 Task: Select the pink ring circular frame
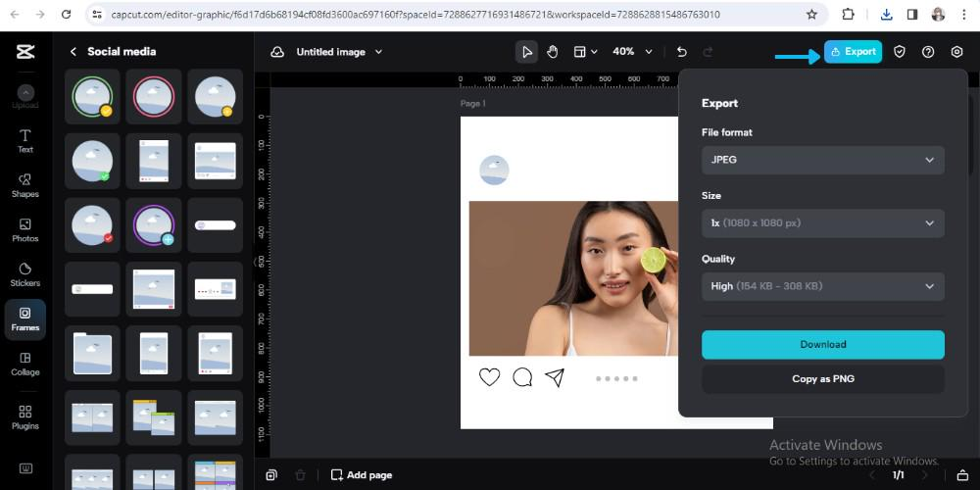[154, 96]
